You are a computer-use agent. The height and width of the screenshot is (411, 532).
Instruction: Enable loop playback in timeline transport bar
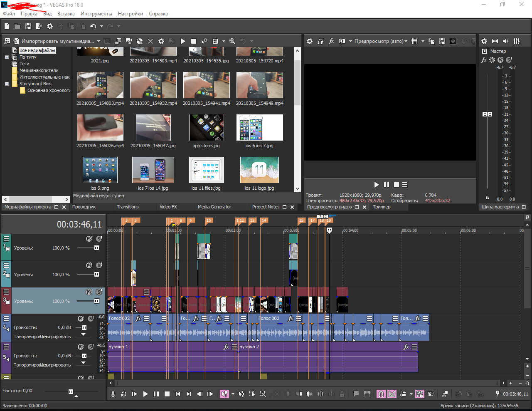(x=123, y=394)
